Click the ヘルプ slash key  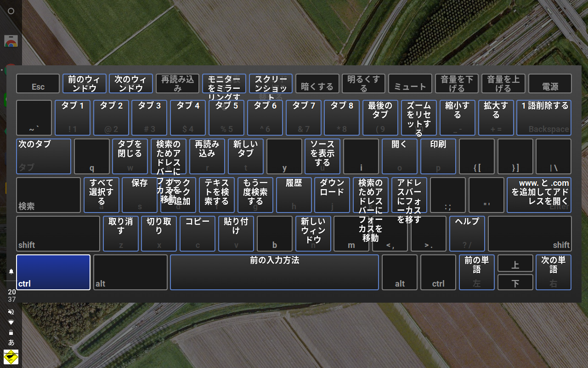click(x=467, y=234)
